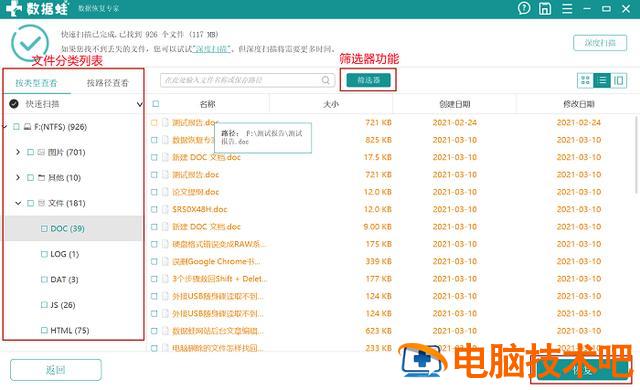Open the 深度扫描 hyperlink in the hint text

[212, 49]
